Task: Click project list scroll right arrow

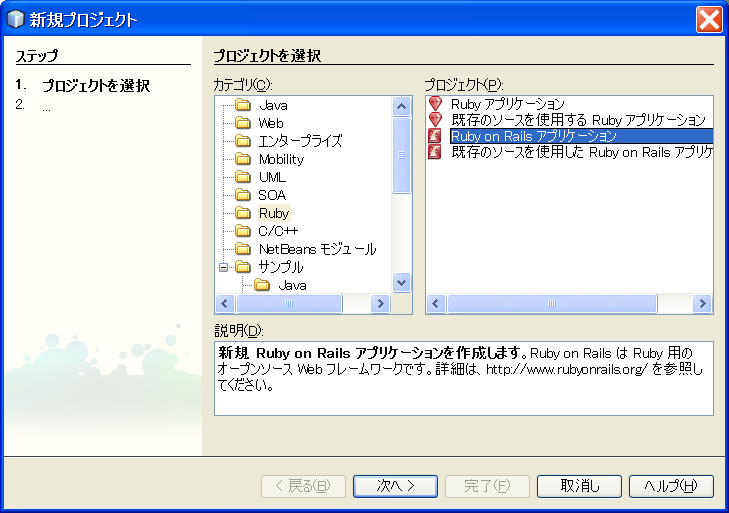Action: 702,303
